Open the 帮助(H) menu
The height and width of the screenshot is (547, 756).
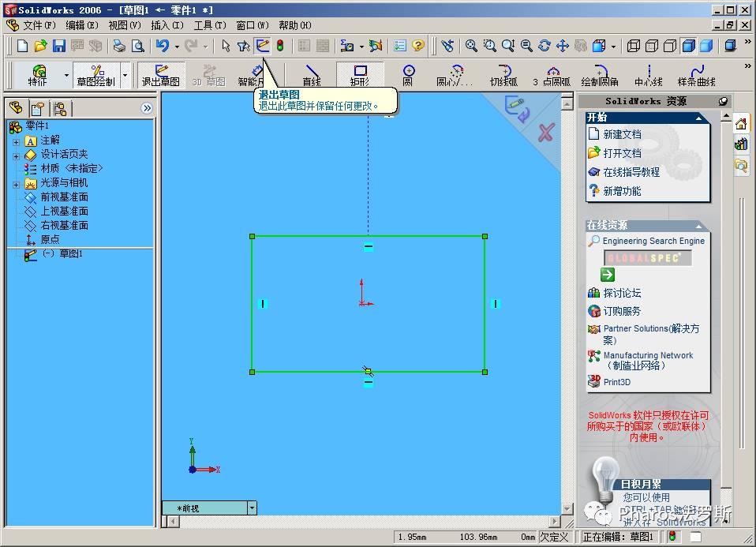(x=295, y=25)
